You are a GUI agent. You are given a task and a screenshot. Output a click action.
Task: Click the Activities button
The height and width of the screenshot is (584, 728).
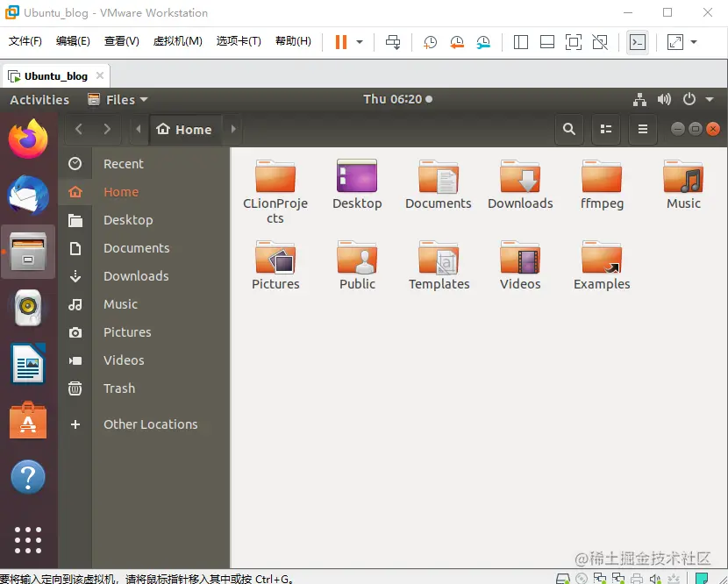click(39, 99)
